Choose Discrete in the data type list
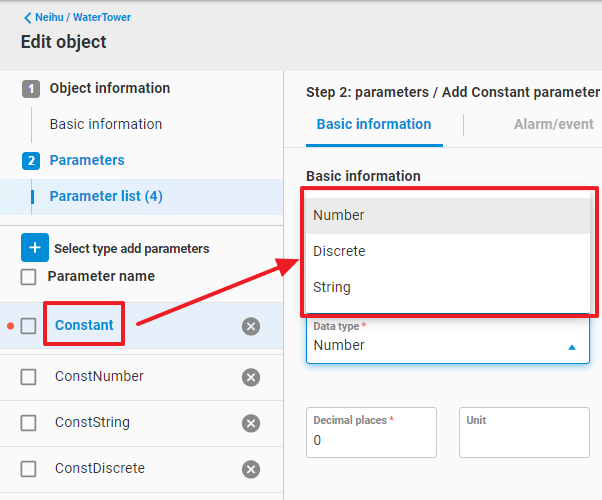This screenshot has height=500, width=602. point(339,251)
